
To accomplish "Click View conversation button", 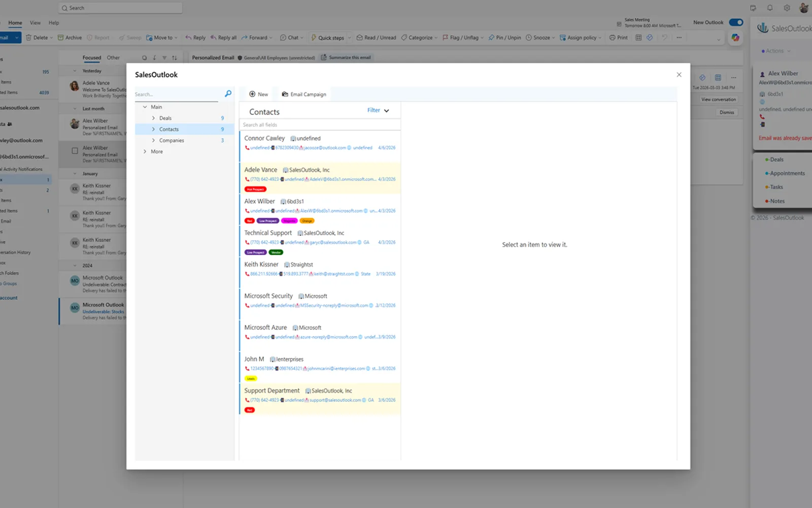I will pos(718,100).
